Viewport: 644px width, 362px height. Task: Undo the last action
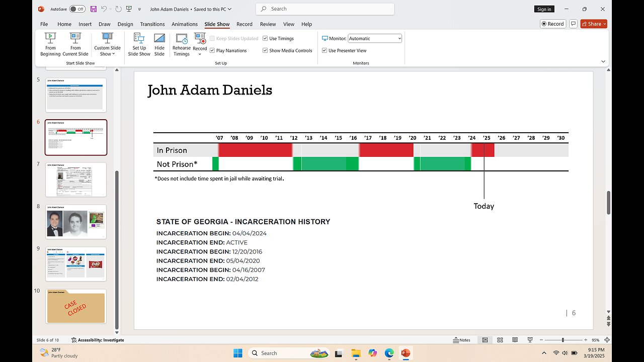(104, 9)
